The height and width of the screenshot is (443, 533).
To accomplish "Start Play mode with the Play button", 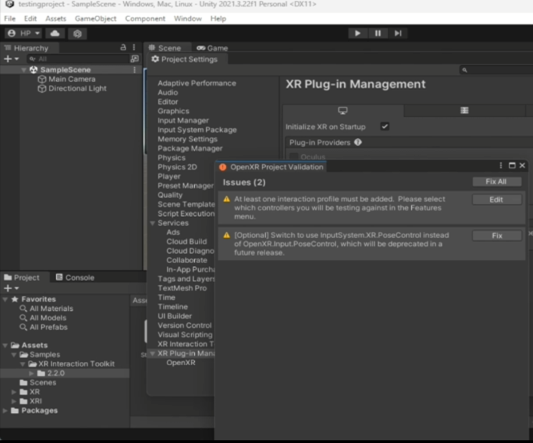I will tap(357, 33).
